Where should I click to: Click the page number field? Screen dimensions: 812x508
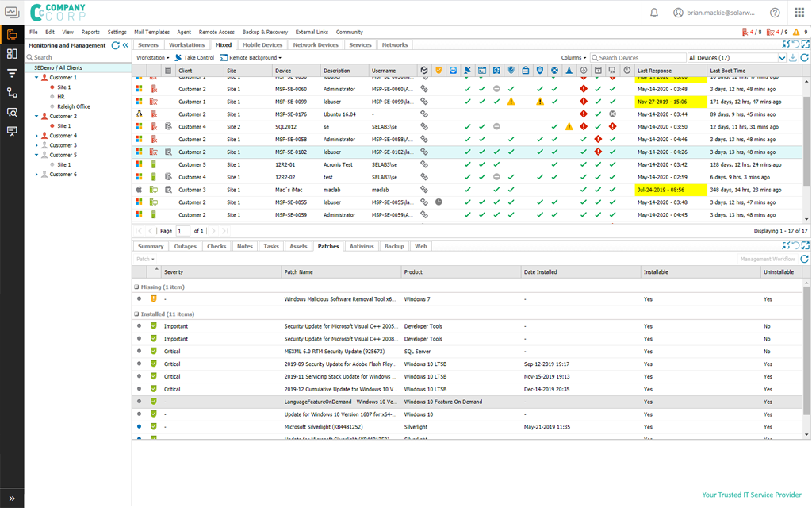[x=183, y=231]
